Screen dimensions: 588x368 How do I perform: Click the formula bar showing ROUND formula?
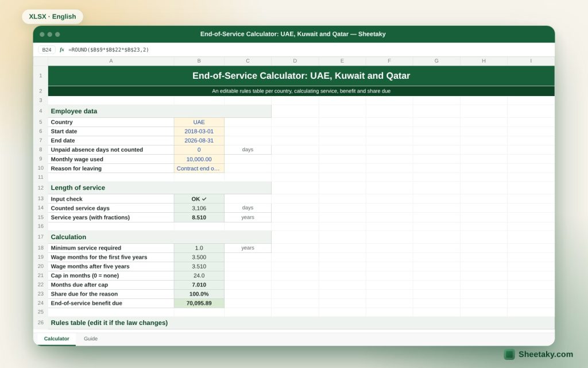coord(109,49)
